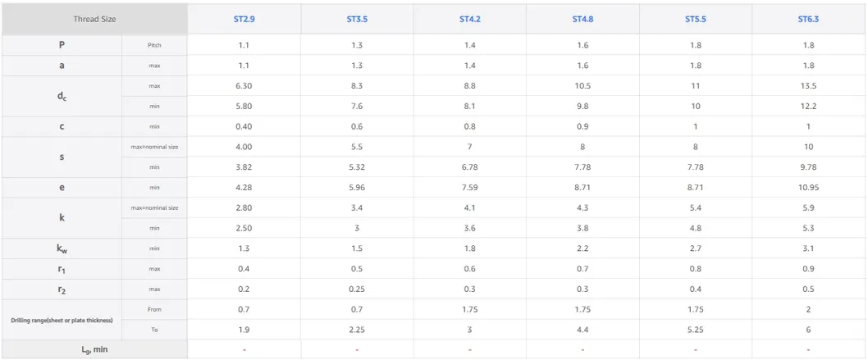Screen dimensions: 868x360
Task: Select the dc row label cell
Action: point(62,96)
